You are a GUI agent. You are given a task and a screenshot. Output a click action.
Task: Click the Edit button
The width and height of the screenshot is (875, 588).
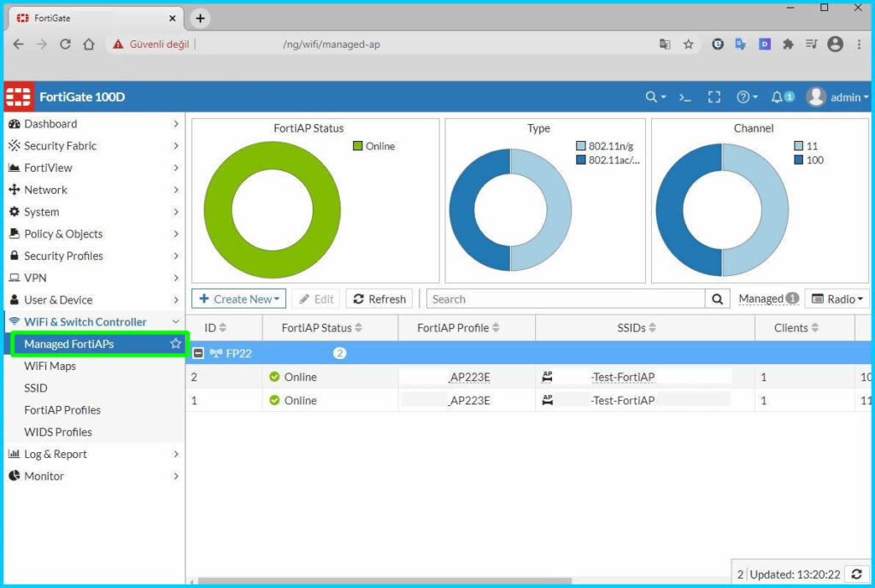316,299
